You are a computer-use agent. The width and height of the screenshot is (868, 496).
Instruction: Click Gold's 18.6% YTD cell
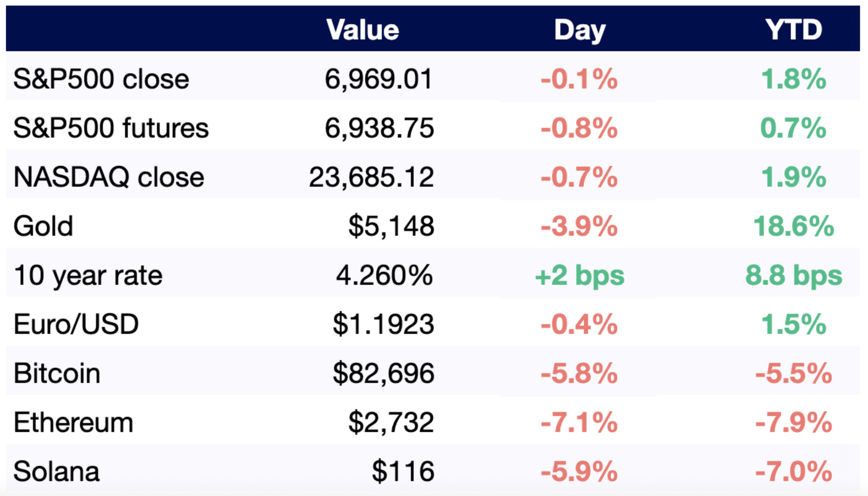click(x=793, y=226)
